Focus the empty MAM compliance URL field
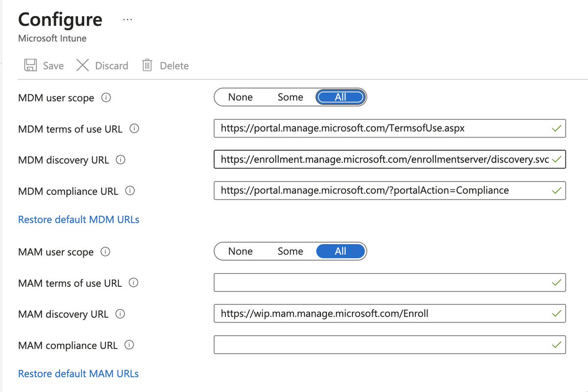The height and width of the screenshot is (392, 588). tap(390, 345)
